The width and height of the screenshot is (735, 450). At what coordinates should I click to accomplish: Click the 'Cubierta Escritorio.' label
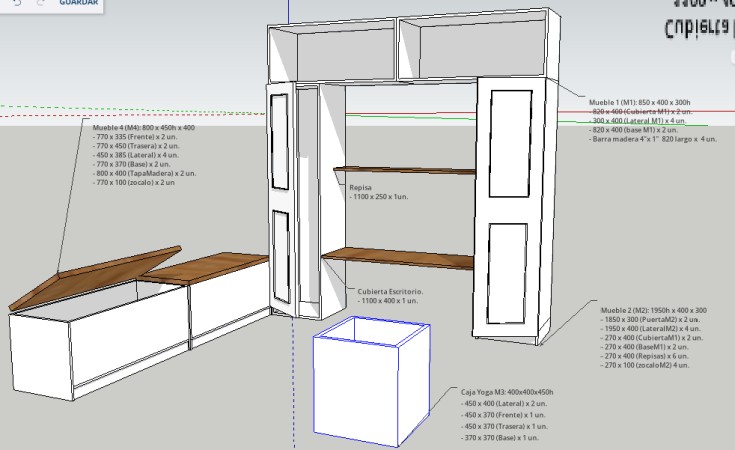point(390,292)
